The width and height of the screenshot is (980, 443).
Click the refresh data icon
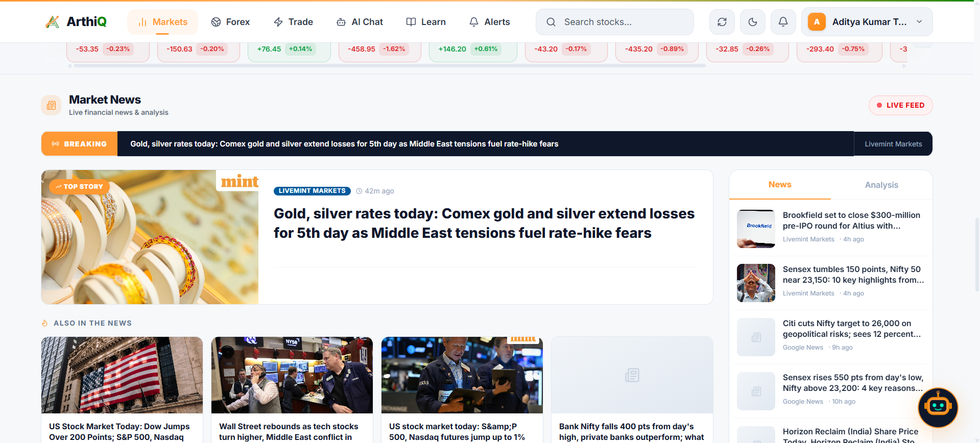tap(722, 22)
